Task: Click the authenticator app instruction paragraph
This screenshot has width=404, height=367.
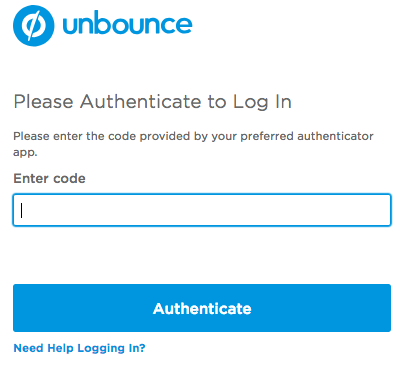Action: click(193, 144)
